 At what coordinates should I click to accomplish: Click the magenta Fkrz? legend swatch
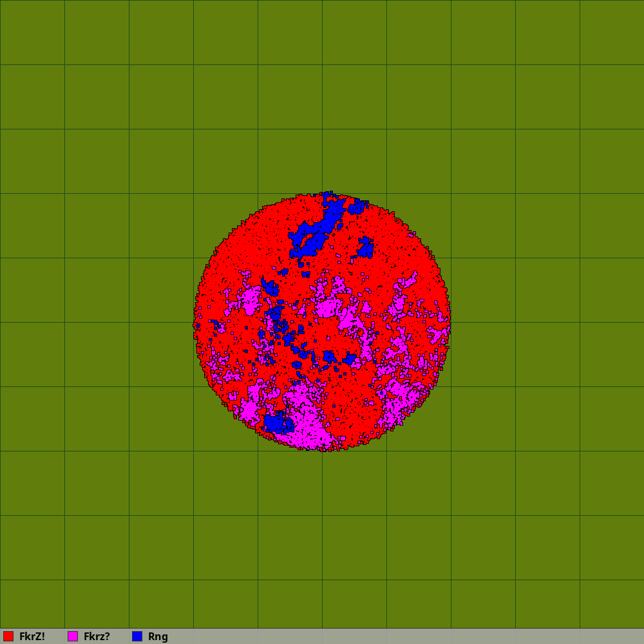73,636
